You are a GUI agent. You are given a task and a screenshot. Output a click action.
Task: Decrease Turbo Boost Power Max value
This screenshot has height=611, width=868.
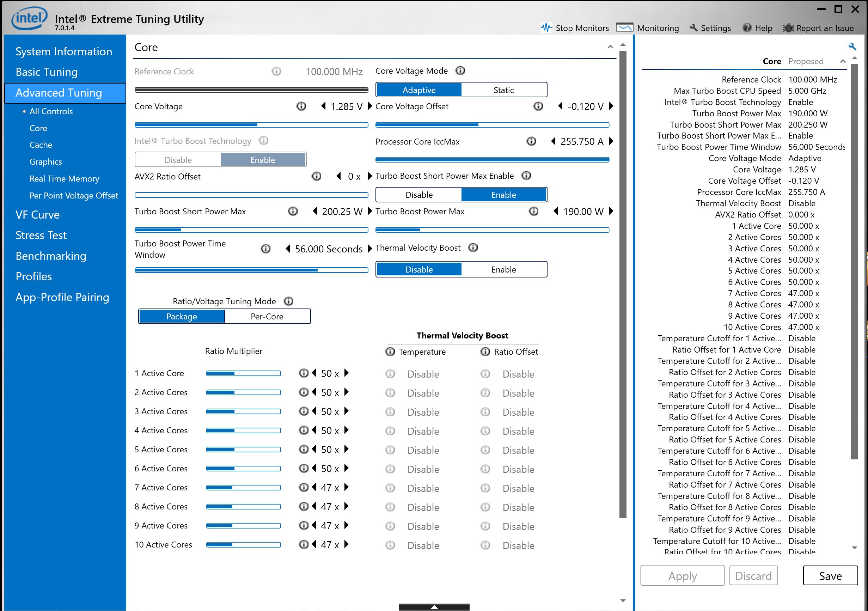point(556,211)
